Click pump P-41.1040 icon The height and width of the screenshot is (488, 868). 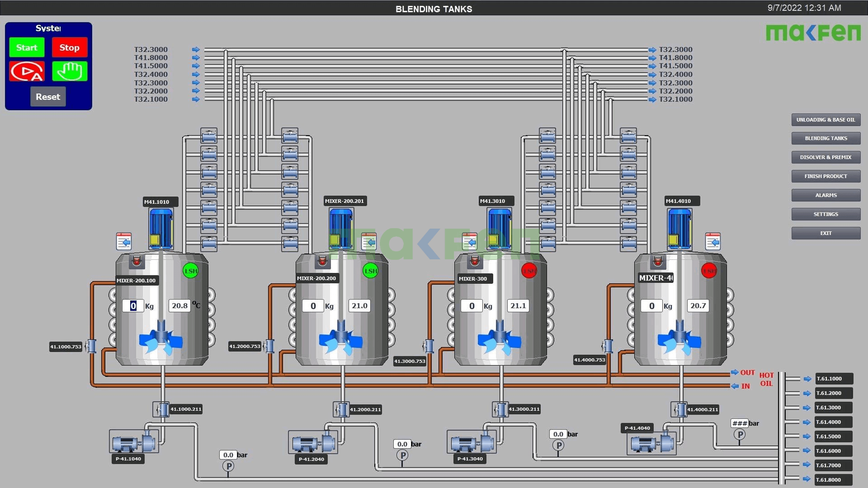(x=134, y=442)
